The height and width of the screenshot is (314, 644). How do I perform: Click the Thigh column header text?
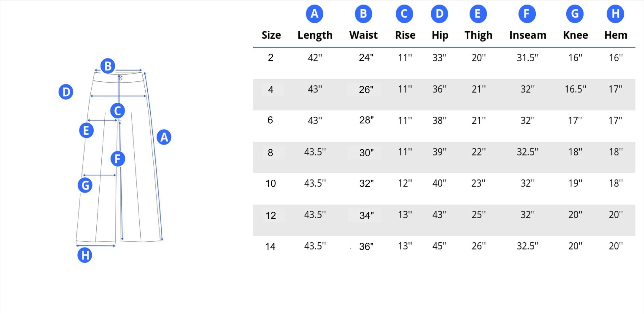[478, 35]
